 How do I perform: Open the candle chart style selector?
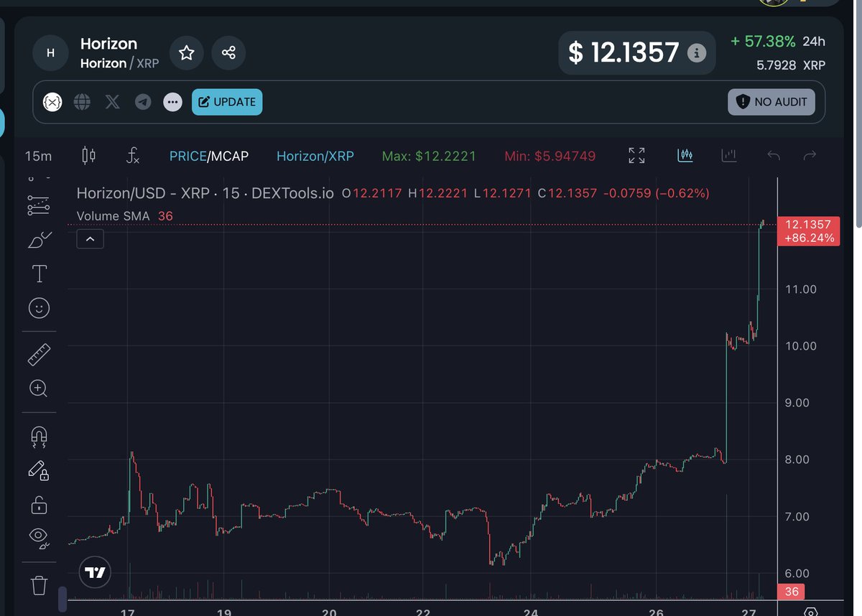coord(88,155)
